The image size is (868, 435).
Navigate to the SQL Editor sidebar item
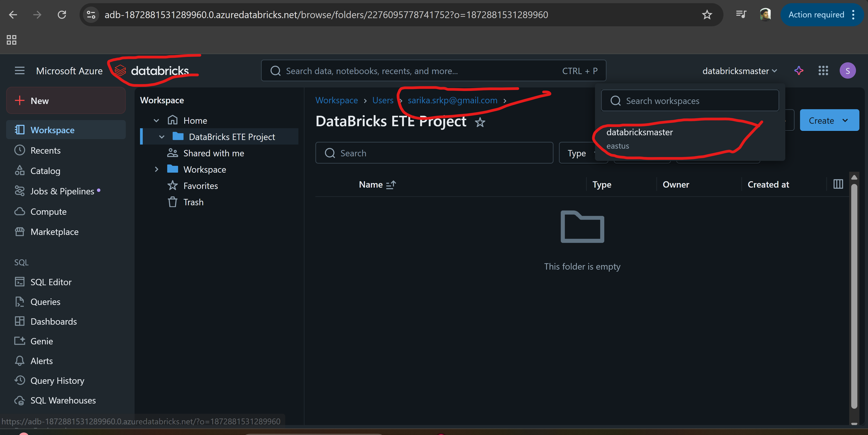[x=51, y=282]
